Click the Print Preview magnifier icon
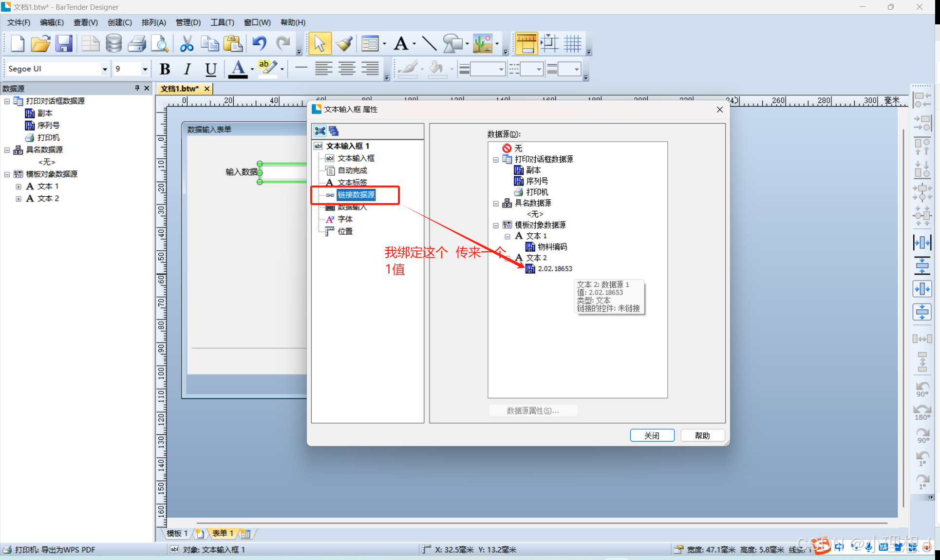 click(x=160, y=44)
